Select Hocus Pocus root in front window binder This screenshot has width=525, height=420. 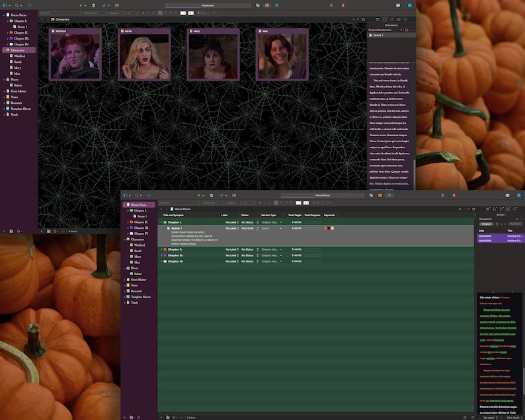pyautogui.click(x=139, y=204)
